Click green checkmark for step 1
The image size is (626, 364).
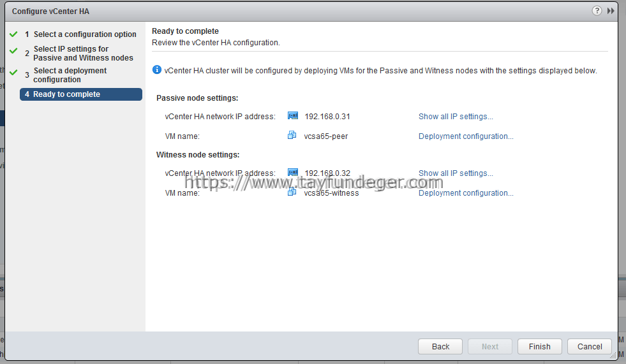[13, 34]
